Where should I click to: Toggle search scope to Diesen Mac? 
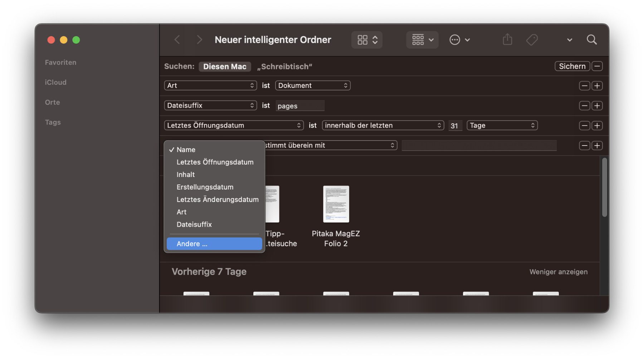[225, 67]
